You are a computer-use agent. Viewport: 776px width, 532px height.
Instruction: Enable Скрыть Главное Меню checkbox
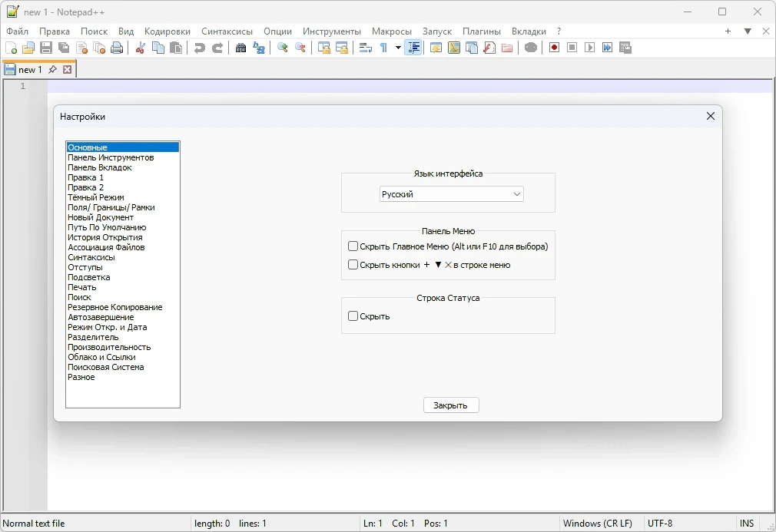pos(353,246)
